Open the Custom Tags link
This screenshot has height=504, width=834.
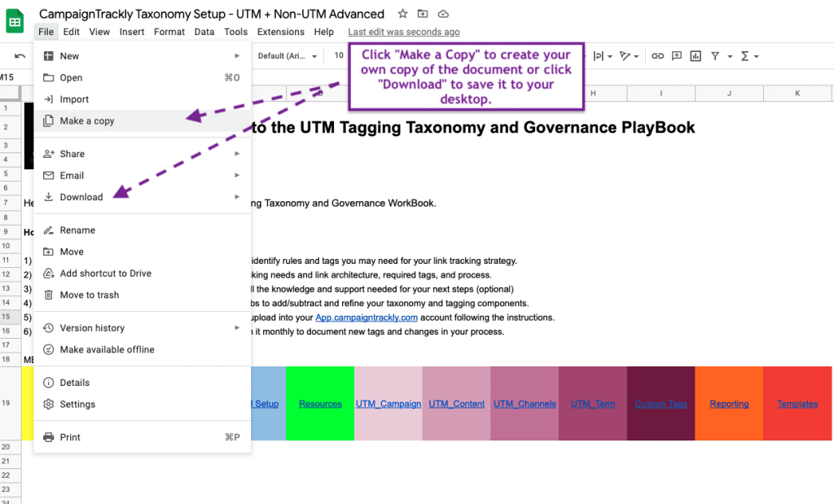point(661,404)
